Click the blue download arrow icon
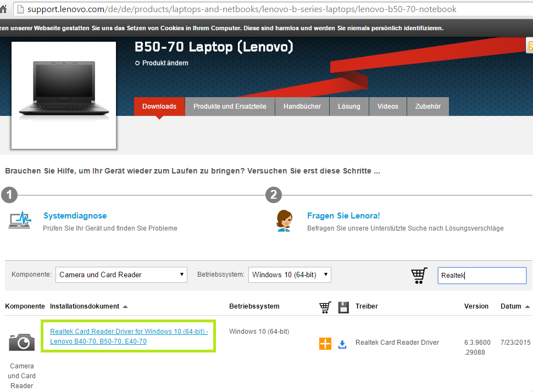The image size is (533, 392). coord(342,344)
